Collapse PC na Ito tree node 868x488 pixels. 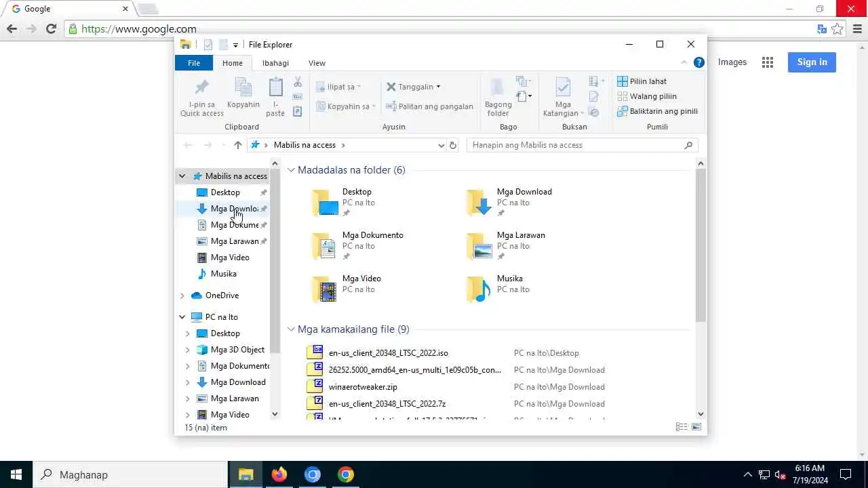[x=182, y=317]
